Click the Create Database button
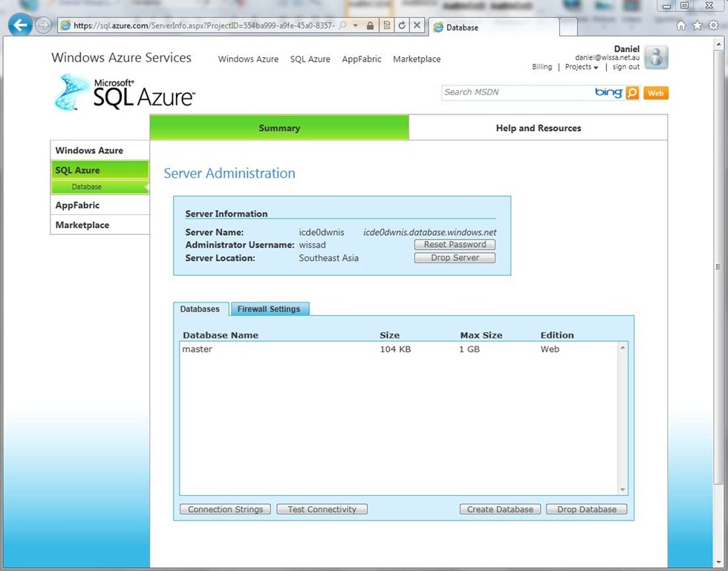This screenshot has height=571, width=728. pos(500,509)
